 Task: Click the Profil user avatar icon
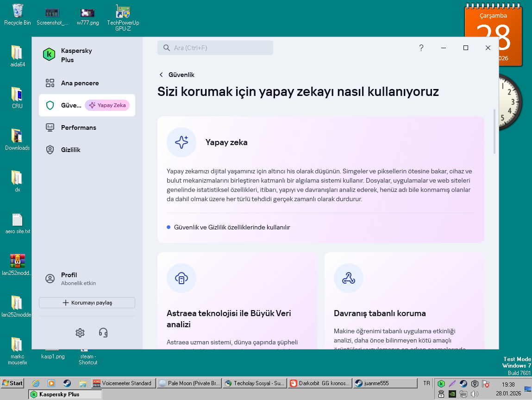pos(50,279)
